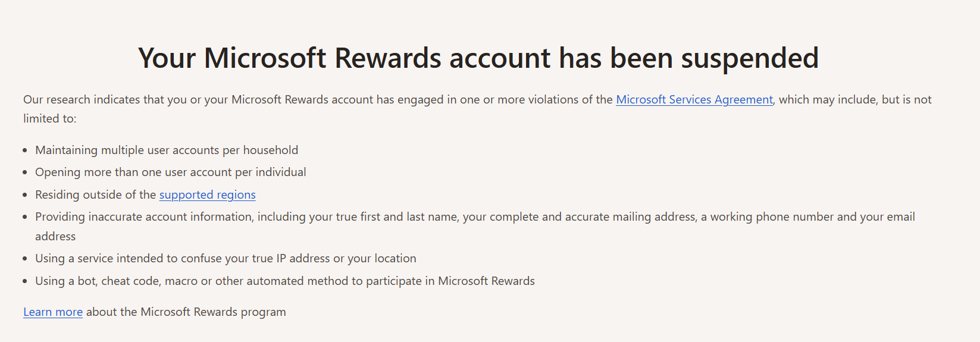Click the 'Maintaining multiple user accounts' bullet text
This screenshot has height=342, width=980.
[x=167, y=150]
